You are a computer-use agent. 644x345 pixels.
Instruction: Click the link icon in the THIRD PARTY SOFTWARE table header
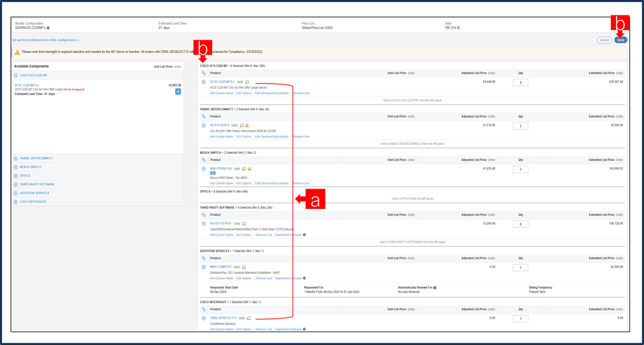click(204, 215)
